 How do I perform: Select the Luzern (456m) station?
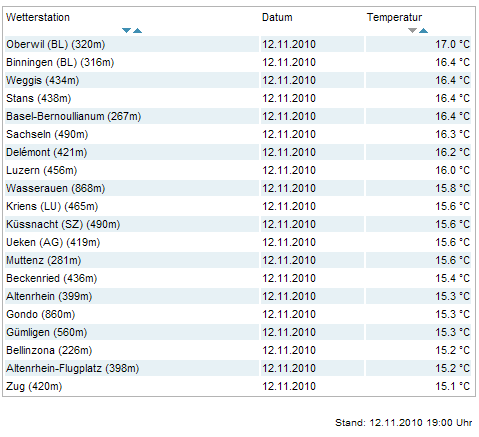[41, 170]
